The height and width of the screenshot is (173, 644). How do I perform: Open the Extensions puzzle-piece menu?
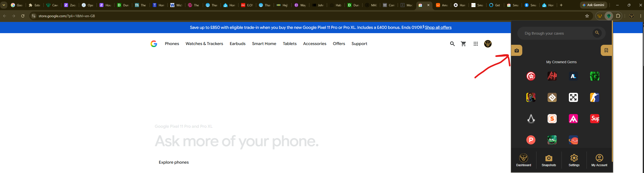[x=618, y=16]
